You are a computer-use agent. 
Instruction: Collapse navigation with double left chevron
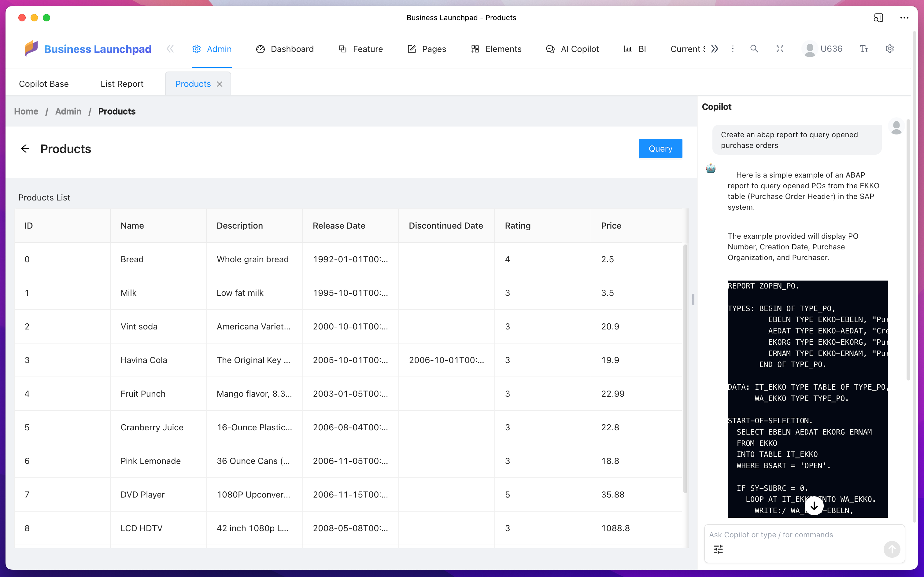coord(170,49)
